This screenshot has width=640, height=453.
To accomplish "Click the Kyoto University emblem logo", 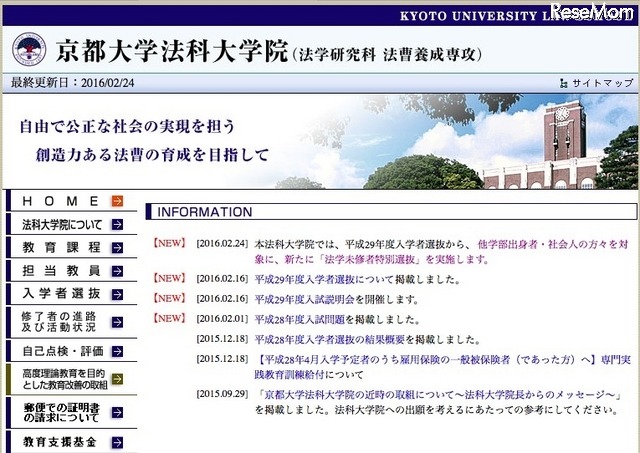I will coord(29,49).
